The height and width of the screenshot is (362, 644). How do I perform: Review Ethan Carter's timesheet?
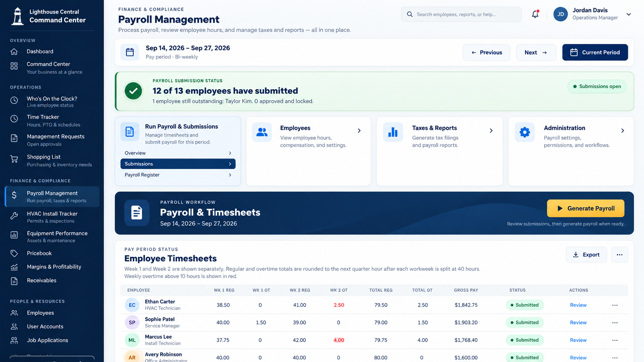pyautogui.click(x=578, y=305)
